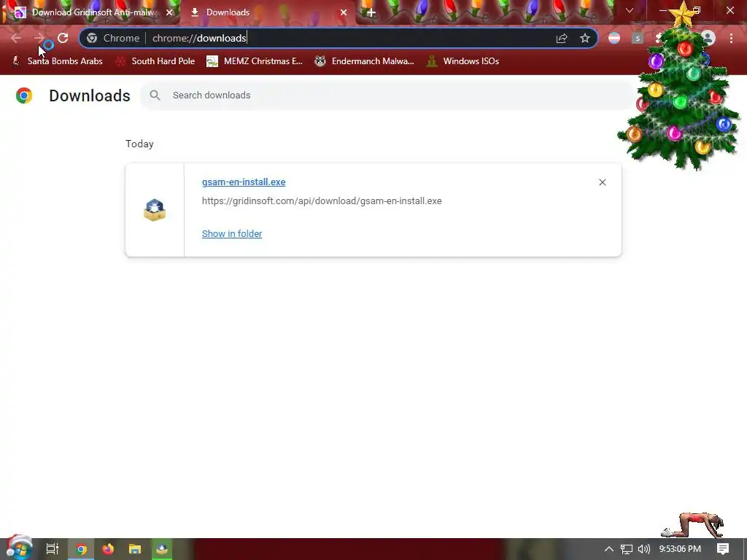This screenshot has width=747, height=560.
Task: Click Chrome in the taskbar
Action: (x=82, y=549)
